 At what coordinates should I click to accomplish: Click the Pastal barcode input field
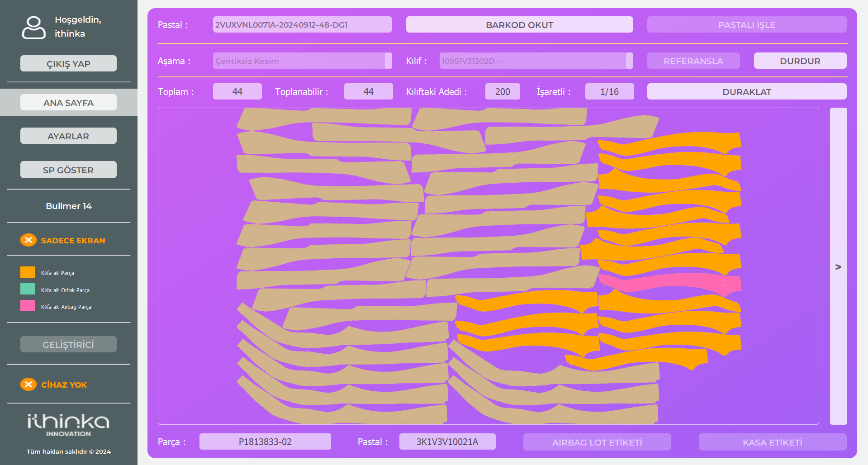coord(302,25)
